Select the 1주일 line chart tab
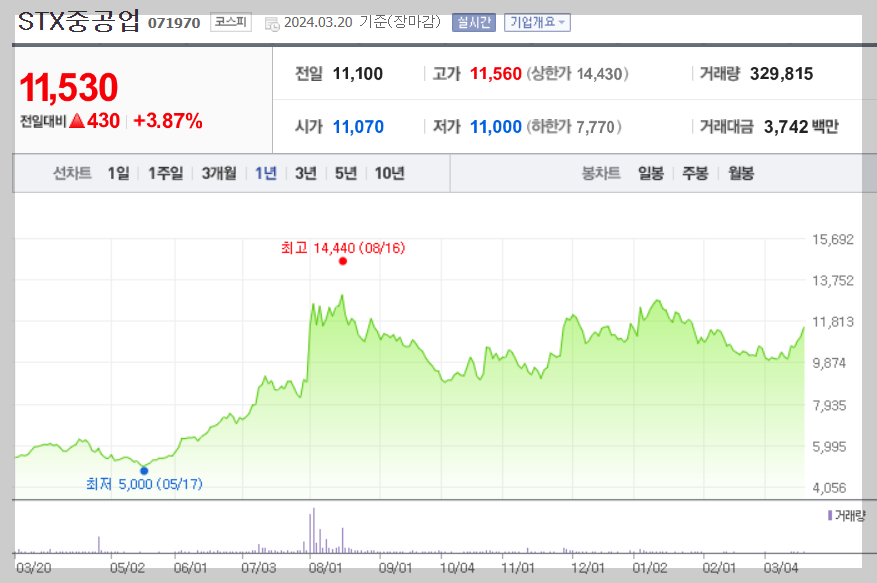 tap(166, 173)
